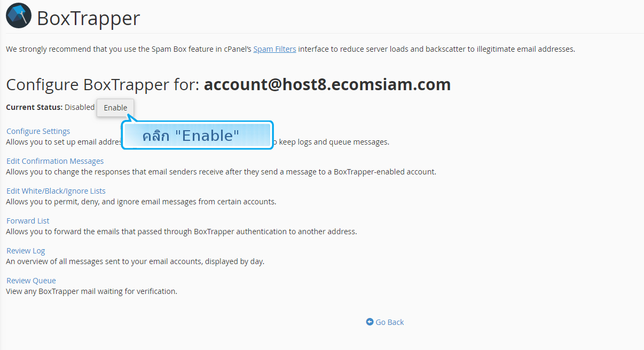Enable BoxTrapper using the Enable button
644x350 pixels.
(115, 107)
